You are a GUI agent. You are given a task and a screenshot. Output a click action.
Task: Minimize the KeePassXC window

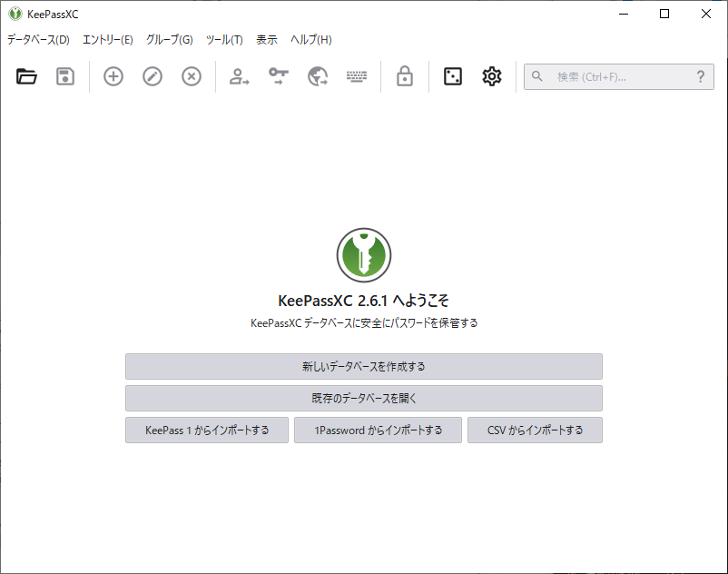pos(624,14)
